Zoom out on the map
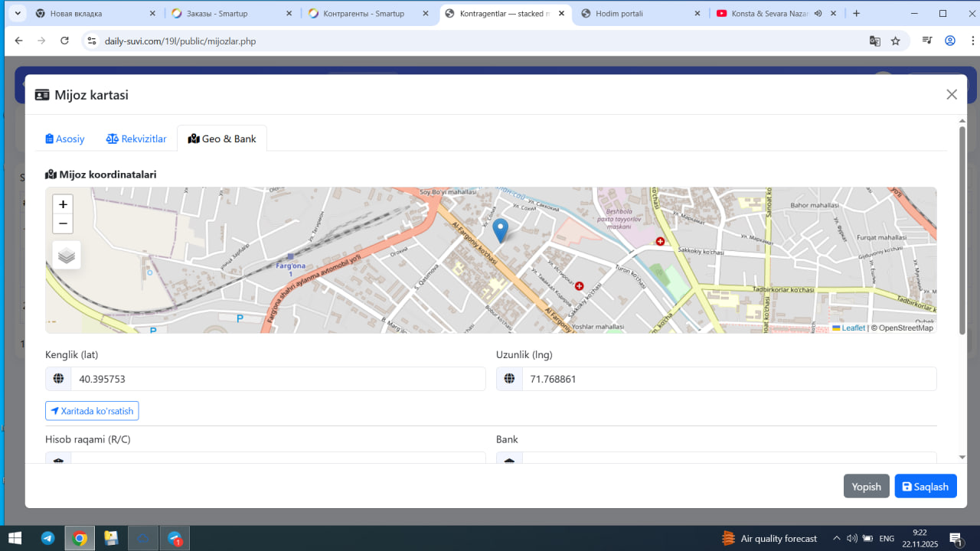 (63, 223)
